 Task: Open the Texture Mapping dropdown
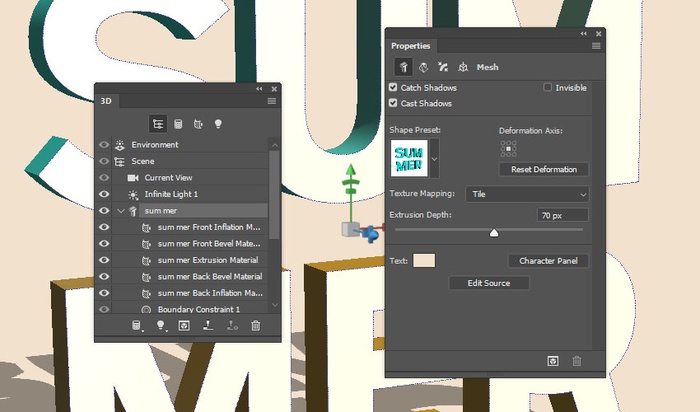525,193
